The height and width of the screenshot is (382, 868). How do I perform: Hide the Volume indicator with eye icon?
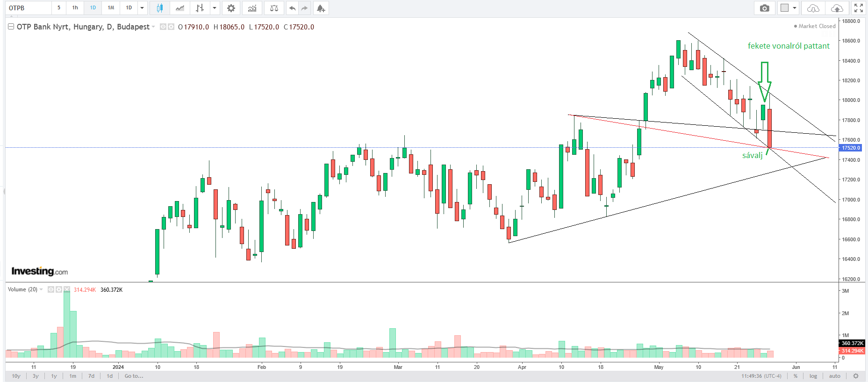point(51,289)
